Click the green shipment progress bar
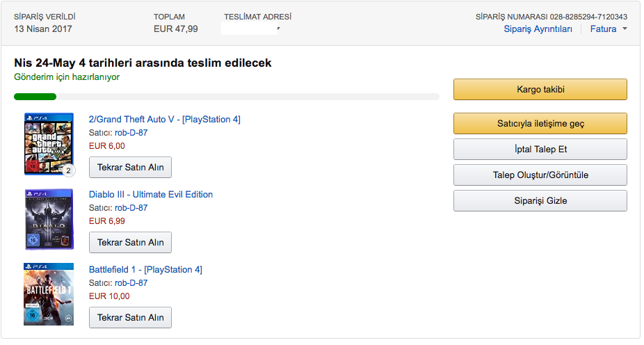 pyautogui.click(x=35, y=97)
